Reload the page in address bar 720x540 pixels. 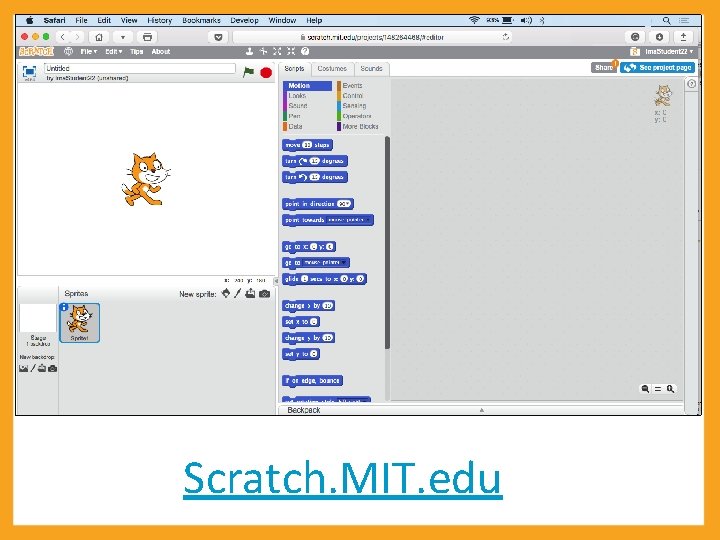506,37
